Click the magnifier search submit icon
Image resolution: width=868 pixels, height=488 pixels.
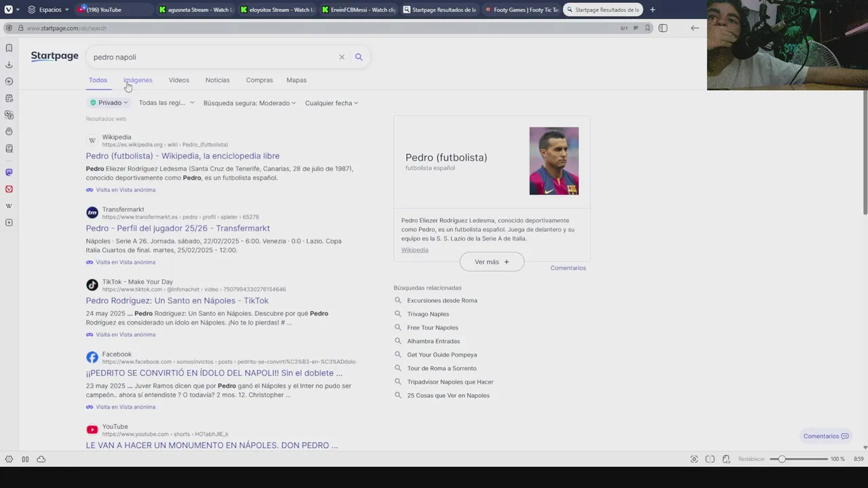359,57
